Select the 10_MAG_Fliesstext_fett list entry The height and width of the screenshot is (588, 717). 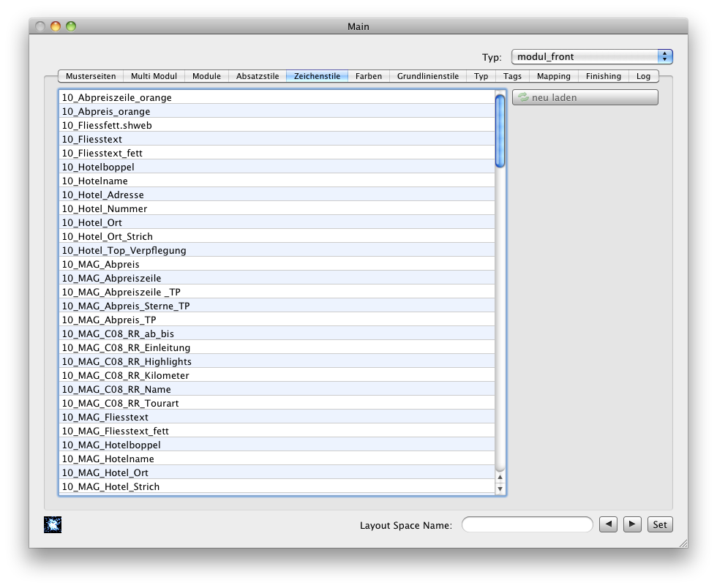[116, 431]
